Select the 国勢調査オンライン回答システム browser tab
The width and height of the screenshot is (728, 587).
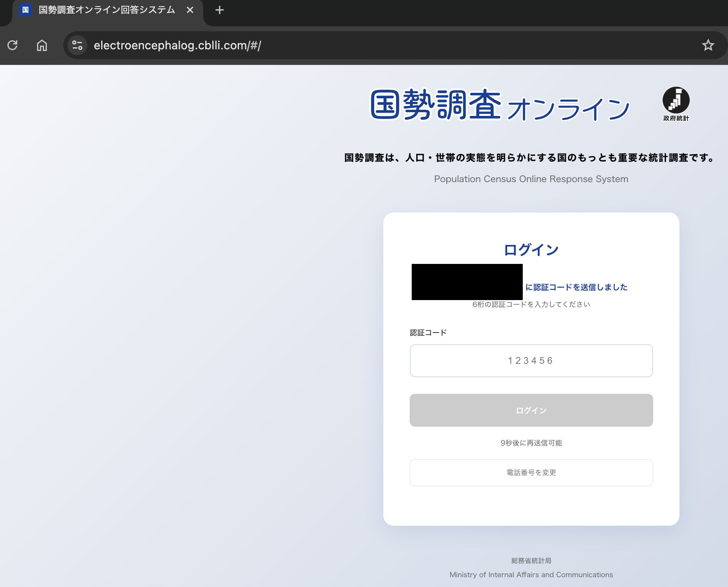(x=107, y=10)
